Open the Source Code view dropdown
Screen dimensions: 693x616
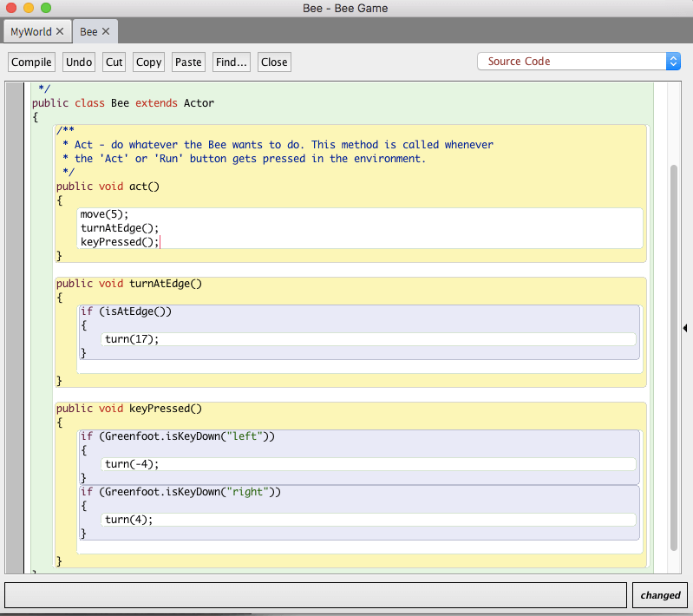(579, 62)
